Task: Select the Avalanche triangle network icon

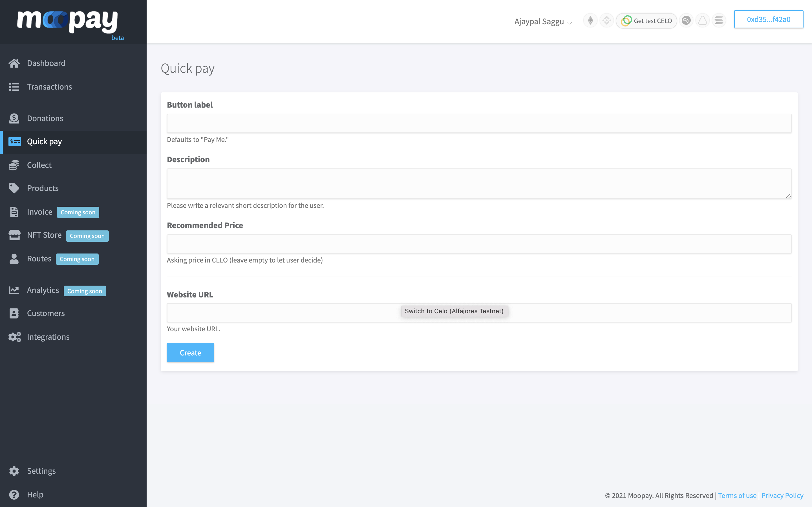Action: pyautogui.click(x=702, y=21)
